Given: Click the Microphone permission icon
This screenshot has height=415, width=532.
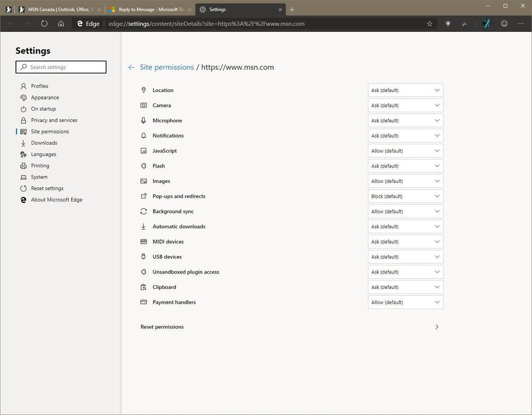Looking at the screenshot, I should point(144,120).
